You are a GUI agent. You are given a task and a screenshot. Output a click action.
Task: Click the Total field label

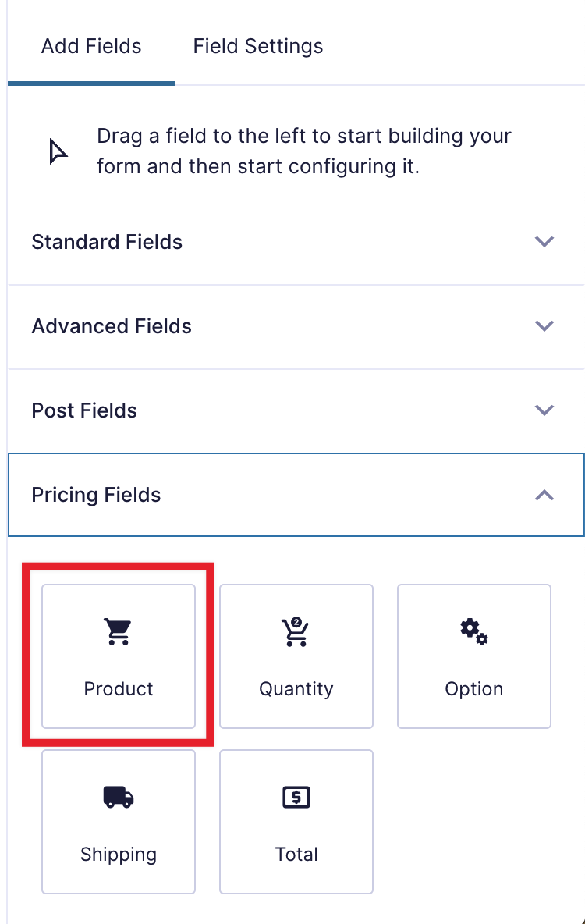pos(296,855)
